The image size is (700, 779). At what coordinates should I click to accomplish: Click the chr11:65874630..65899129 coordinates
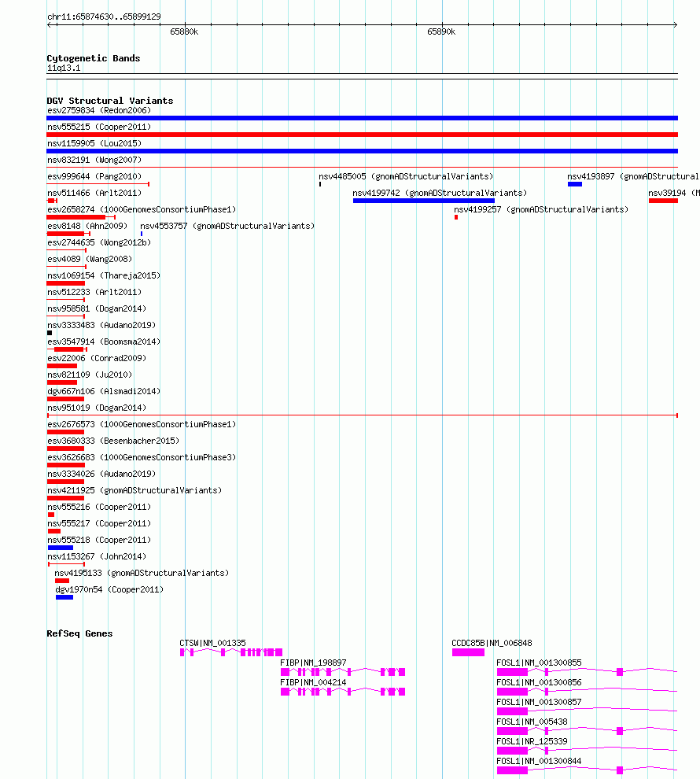coord(104,17)
